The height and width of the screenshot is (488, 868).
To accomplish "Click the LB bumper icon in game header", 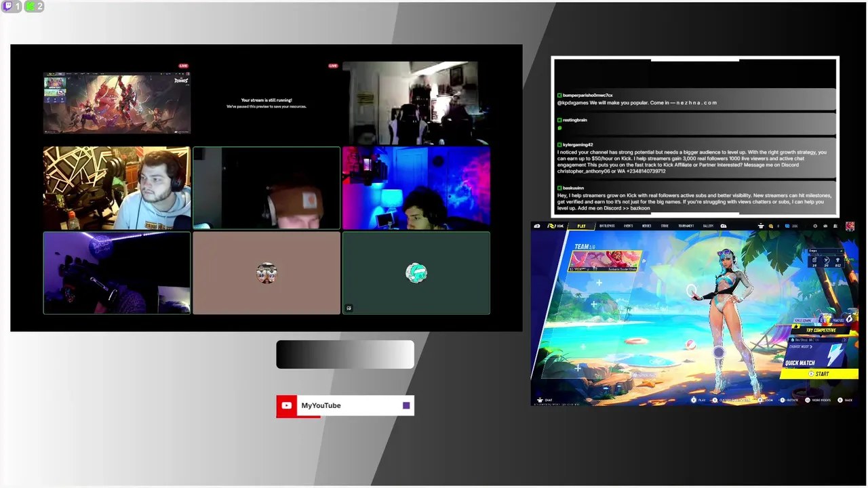I will pos(537,226).
